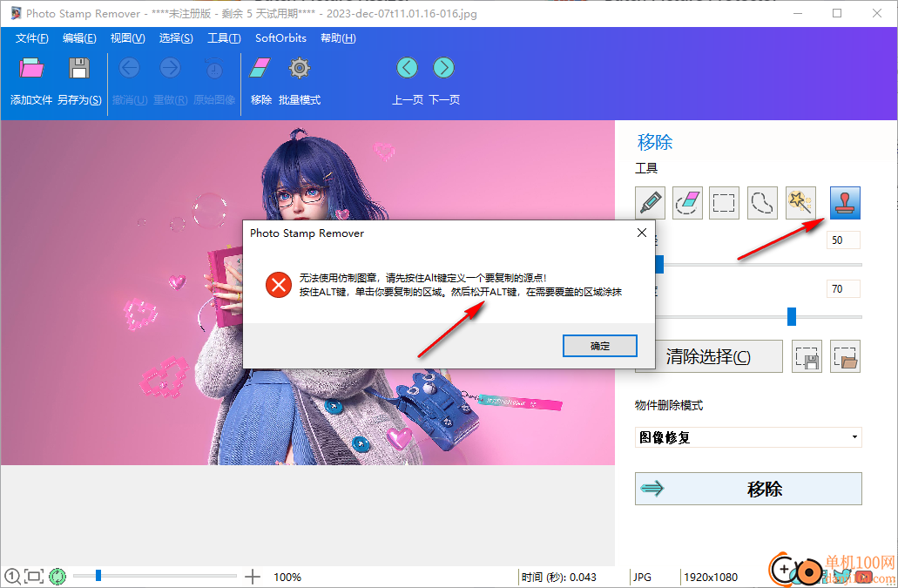
Task: Click the red error icon in dialog
Action: [279, 285]
